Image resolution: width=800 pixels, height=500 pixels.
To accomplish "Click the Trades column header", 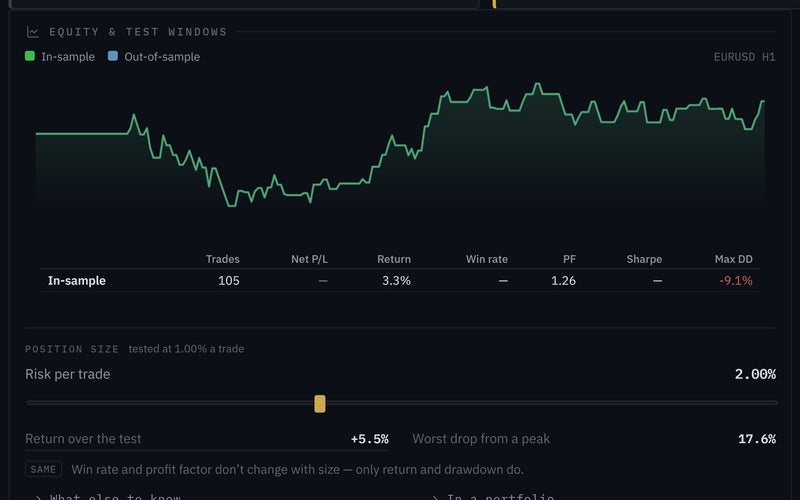I will click(222, 259).
